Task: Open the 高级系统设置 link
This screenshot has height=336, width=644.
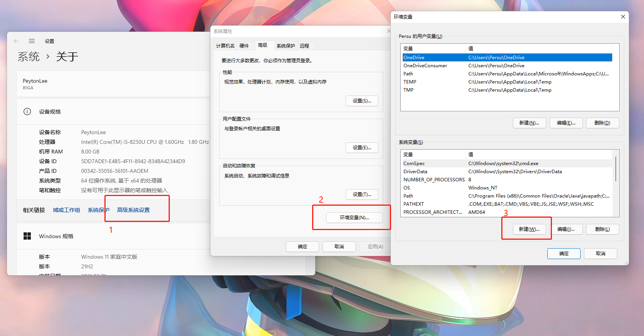Action: coord(133,210)
